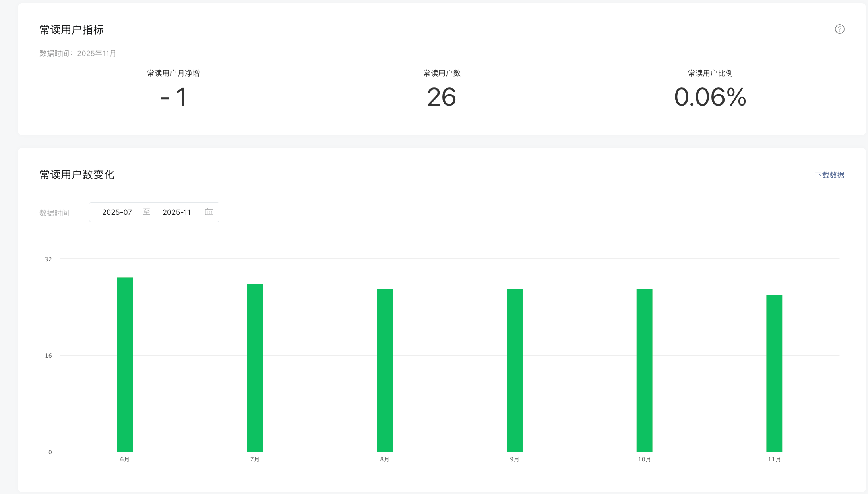
Task: Click the 常读用户数变化 chart title
Action: [77, 175]
